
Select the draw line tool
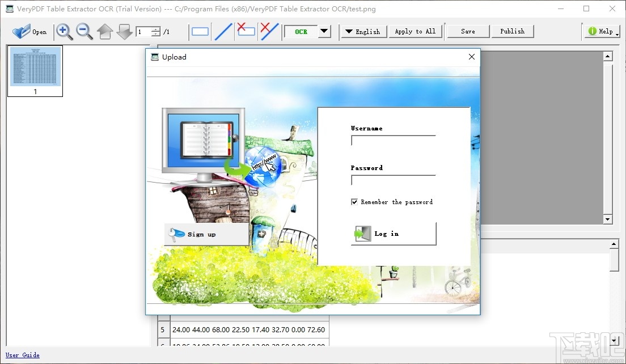tap(223, 32)
